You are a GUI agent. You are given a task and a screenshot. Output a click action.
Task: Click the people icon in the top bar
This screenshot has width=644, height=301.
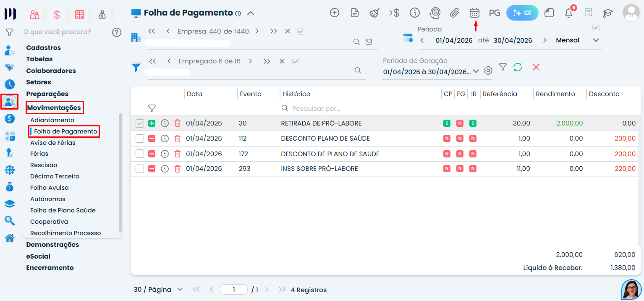pyautogui.click(x=34, y=15)
